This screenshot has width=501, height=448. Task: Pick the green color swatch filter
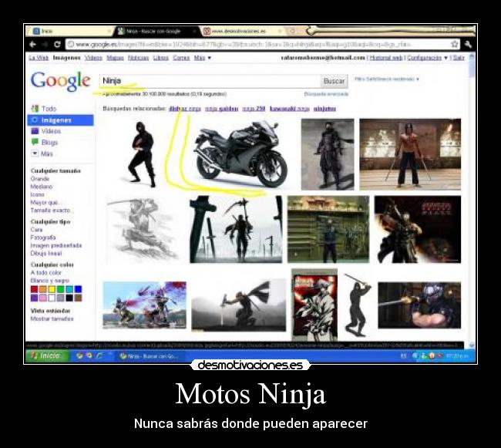(60, 289)
